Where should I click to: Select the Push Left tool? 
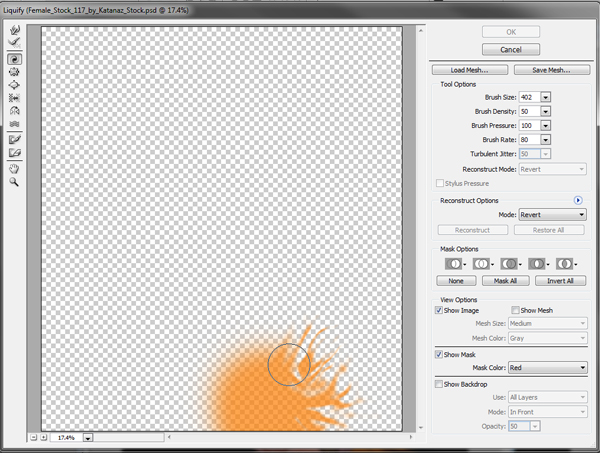[x=15, y=98]
